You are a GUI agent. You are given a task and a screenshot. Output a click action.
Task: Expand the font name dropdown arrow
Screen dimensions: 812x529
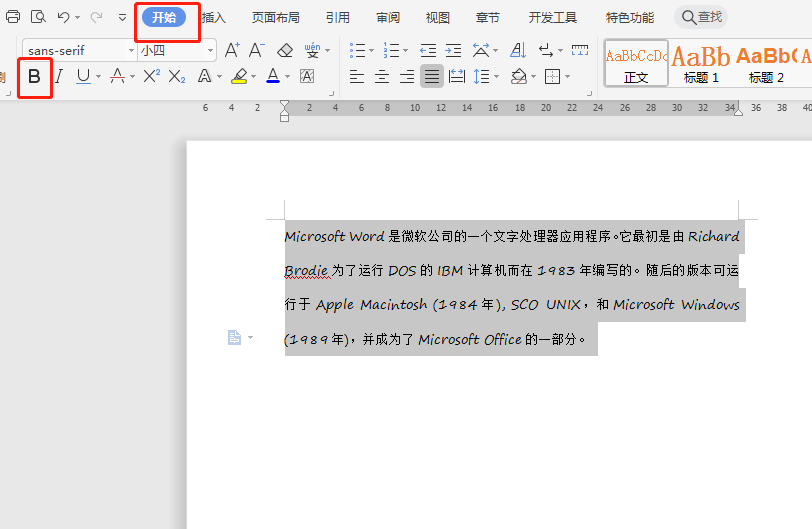pyautogui.click(x=131, y=51)
